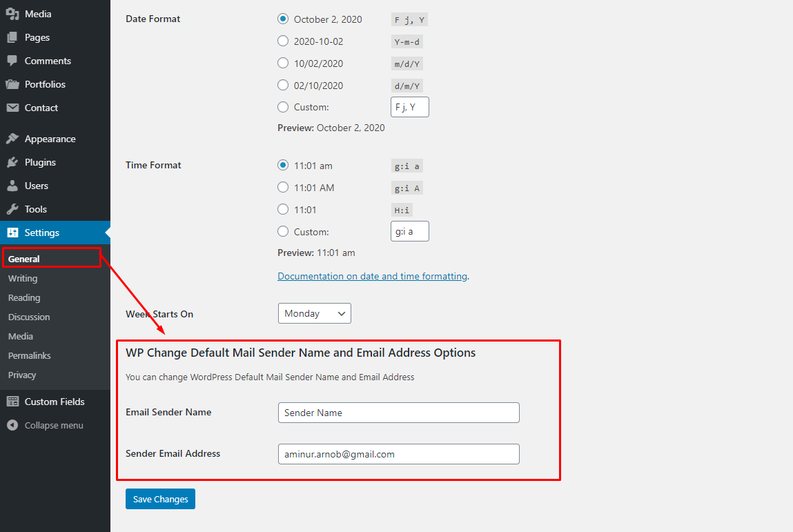The height and width of the screenshot is (532, 793).
Task: Click the 'Preview: October 2, 2020' text
Action: 331,128
